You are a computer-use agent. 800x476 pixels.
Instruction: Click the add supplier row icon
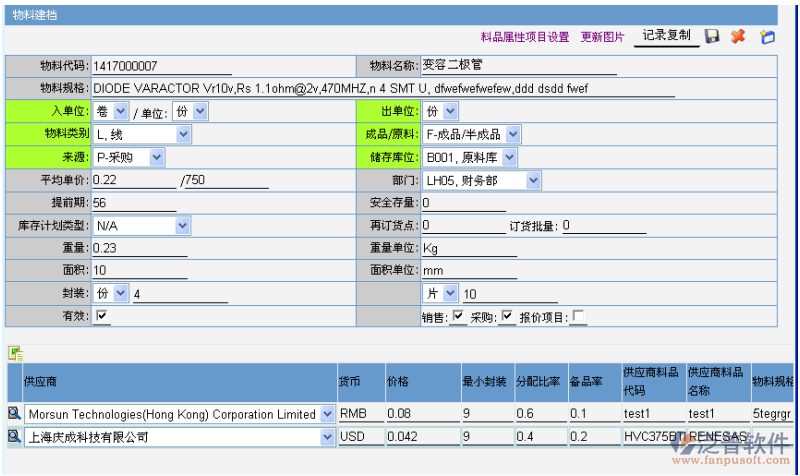tap(15, 352)
